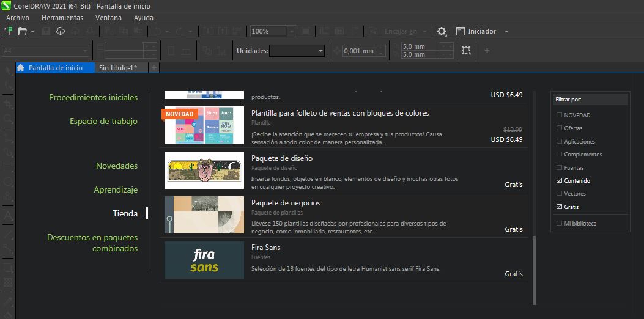Screen dimensions: 644x319
Task: Open Descuentos en paquetes combinados
Action: tap(92, 243)
